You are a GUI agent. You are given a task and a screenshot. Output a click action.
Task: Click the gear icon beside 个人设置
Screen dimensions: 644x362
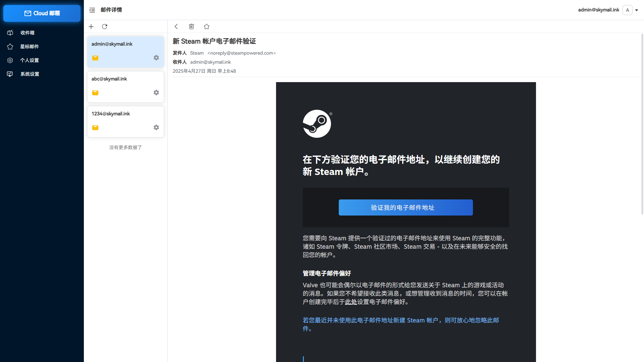(10, 60)
